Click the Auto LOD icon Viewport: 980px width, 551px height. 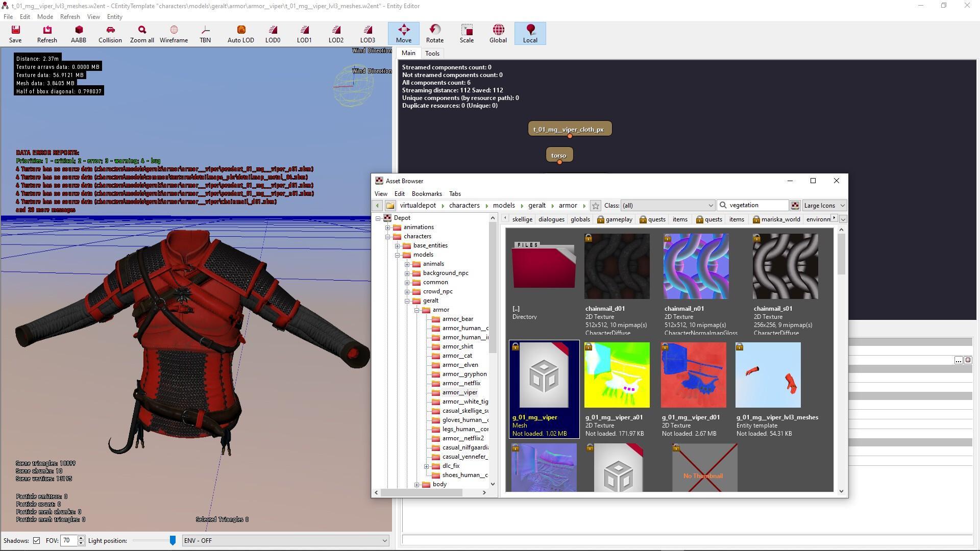(240, 33)
